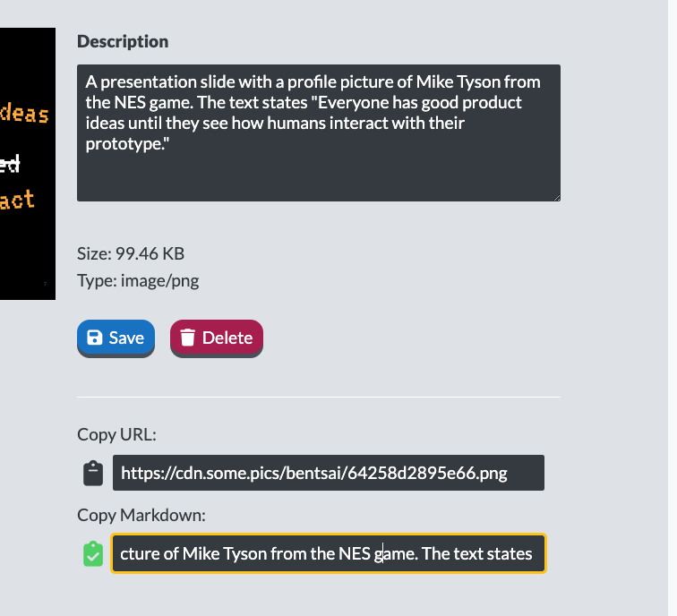Delete this image with the red button
677x616 pixels.
[217, 338]
